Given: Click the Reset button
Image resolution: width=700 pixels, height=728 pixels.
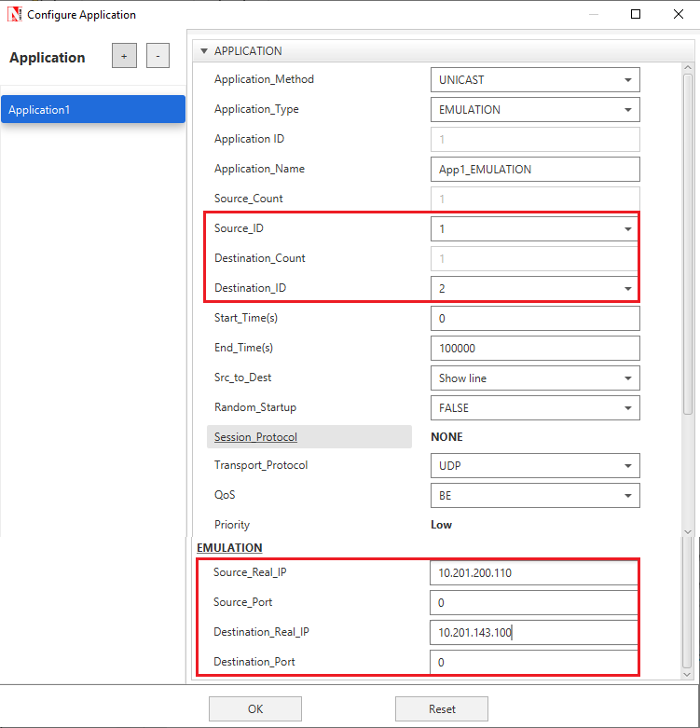Looking at the screenshot, I should [442, 708].
